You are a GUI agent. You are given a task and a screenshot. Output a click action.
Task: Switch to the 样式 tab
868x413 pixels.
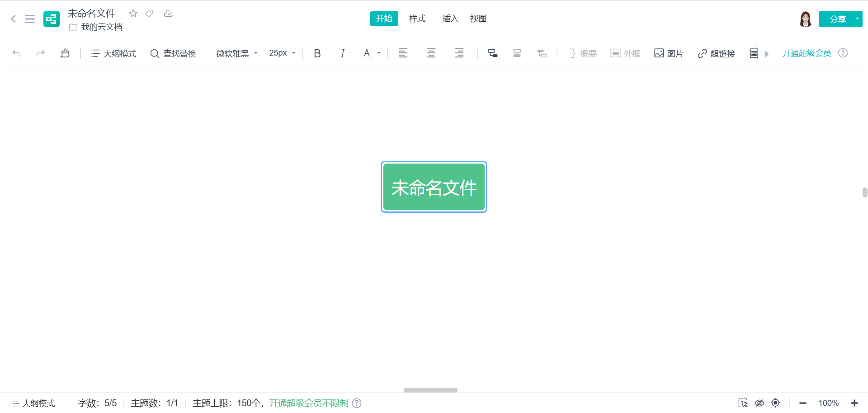pyautogui.click(x=417, y=19)
